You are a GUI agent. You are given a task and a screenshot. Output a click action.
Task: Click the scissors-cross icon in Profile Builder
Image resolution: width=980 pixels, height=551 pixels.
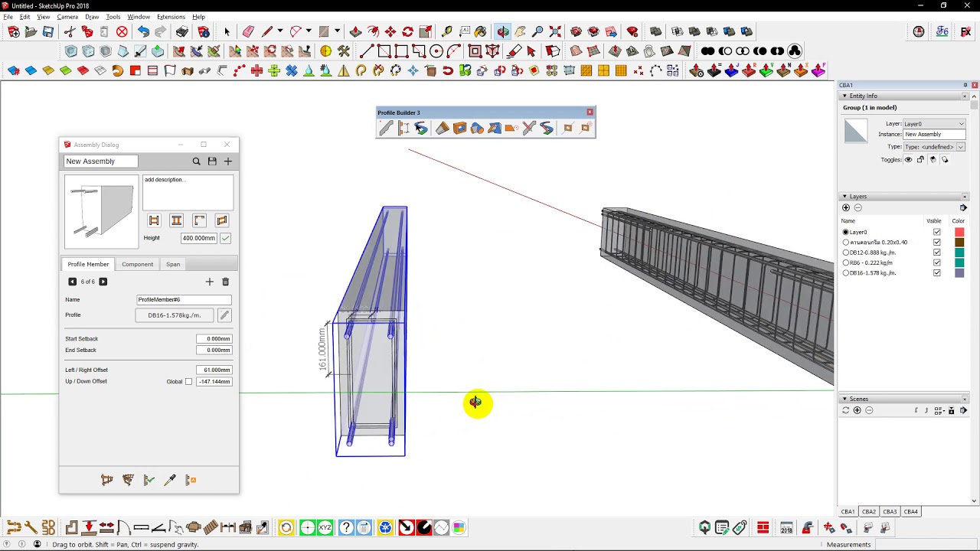(529, 128)
